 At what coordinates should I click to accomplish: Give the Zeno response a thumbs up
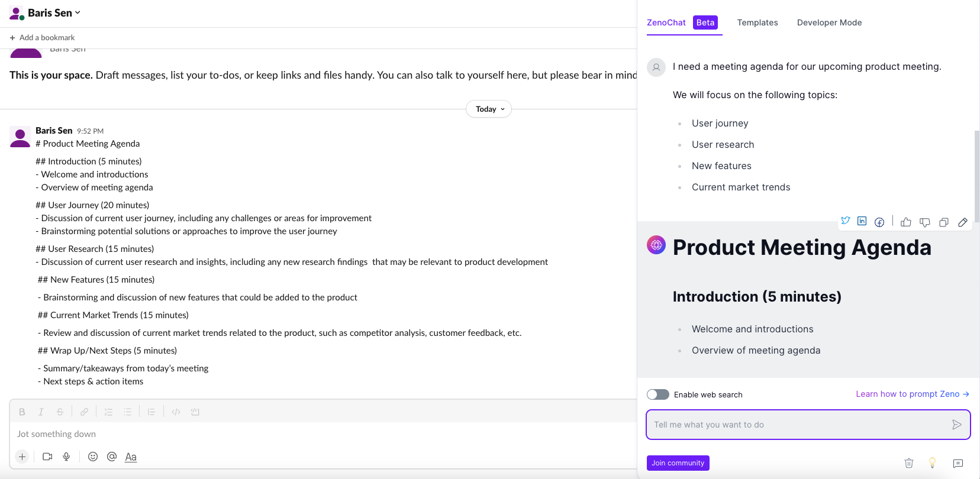click(906, 222)
